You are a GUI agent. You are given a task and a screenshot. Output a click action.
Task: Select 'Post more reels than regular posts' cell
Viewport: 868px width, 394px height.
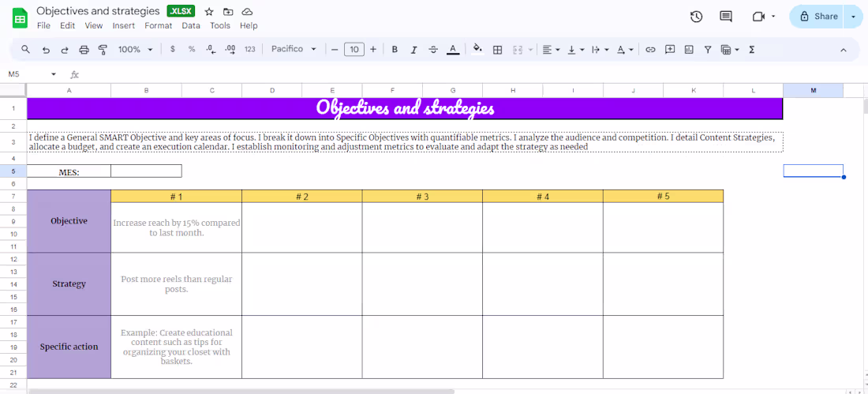[177, 283]
